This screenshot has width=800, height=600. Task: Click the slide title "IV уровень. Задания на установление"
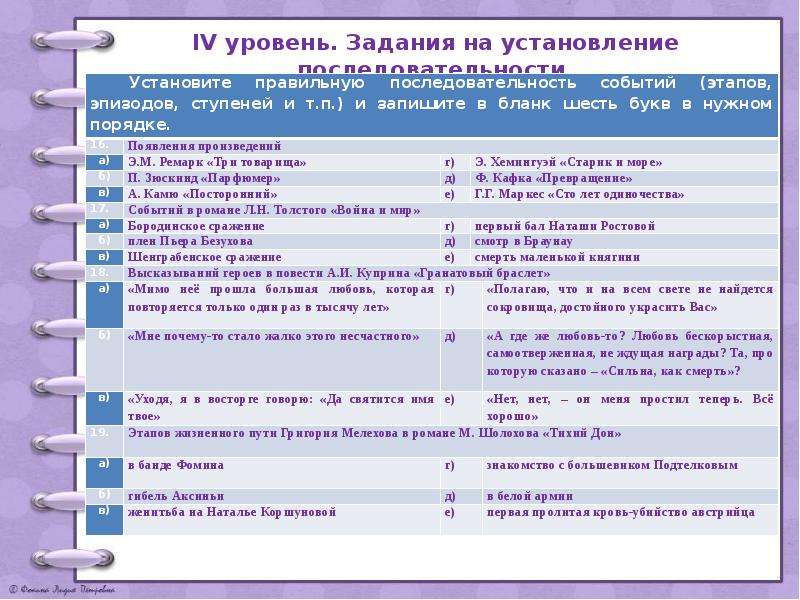click(435, 43)
